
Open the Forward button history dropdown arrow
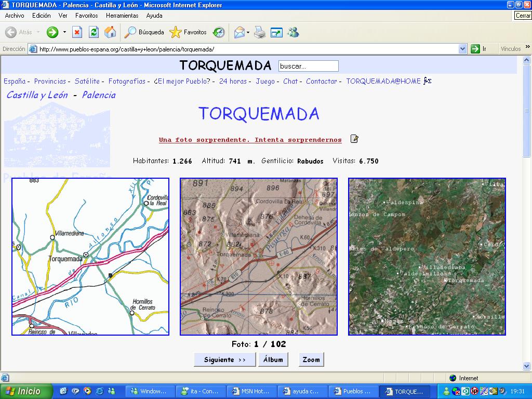point(65,32)
